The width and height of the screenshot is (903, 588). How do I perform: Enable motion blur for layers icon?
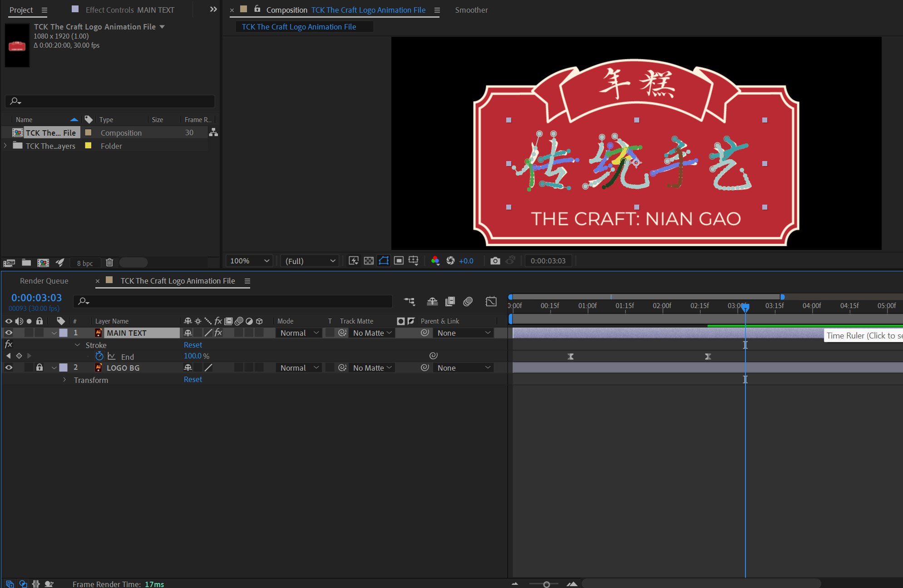pyautogui.click(x=468, y=302)
